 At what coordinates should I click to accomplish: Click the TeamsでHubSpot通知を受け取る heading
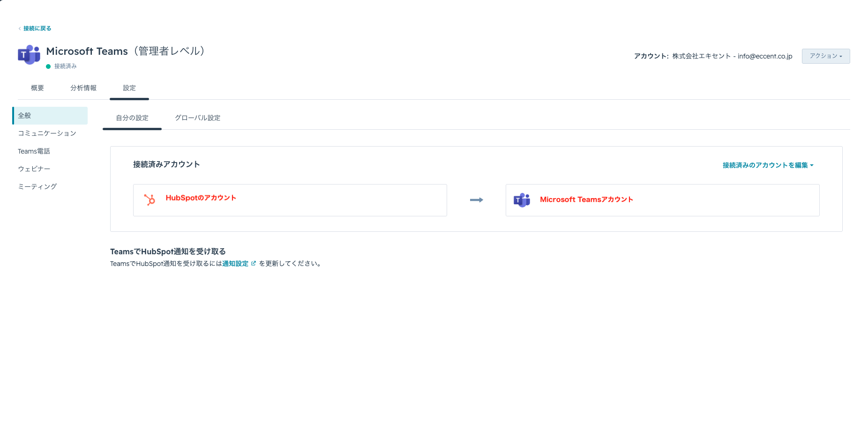pos(168,251)
